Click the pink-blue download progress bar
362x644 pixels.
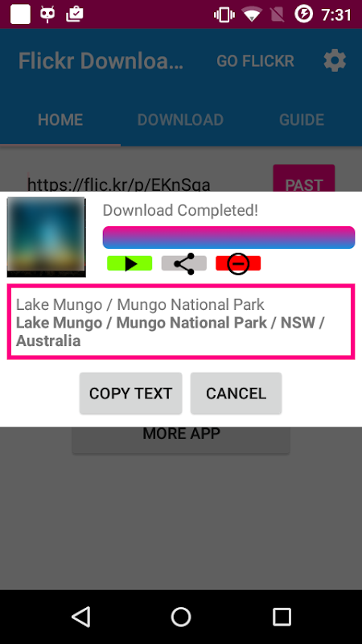[228, 237]
